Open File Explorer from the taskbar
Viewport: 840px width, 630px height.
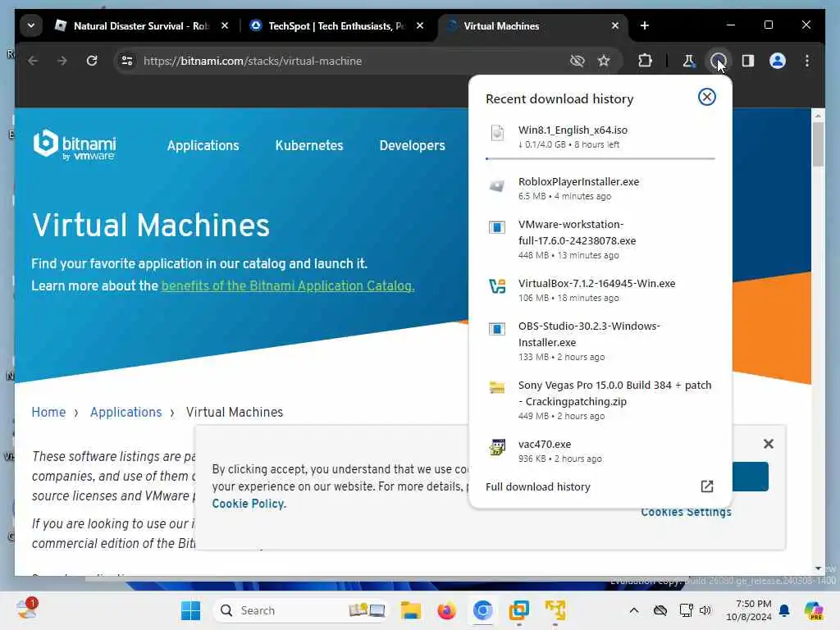411,610
